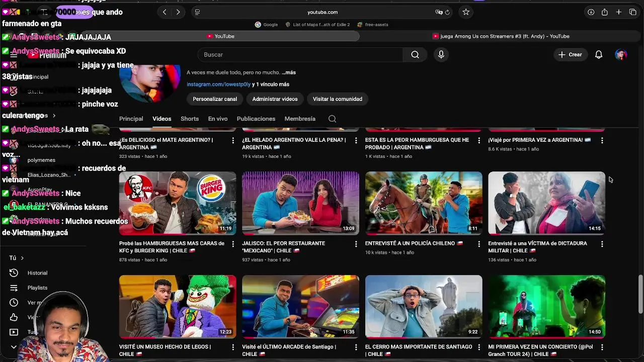Switch to the YouTube browser tab

pos(220,36)
